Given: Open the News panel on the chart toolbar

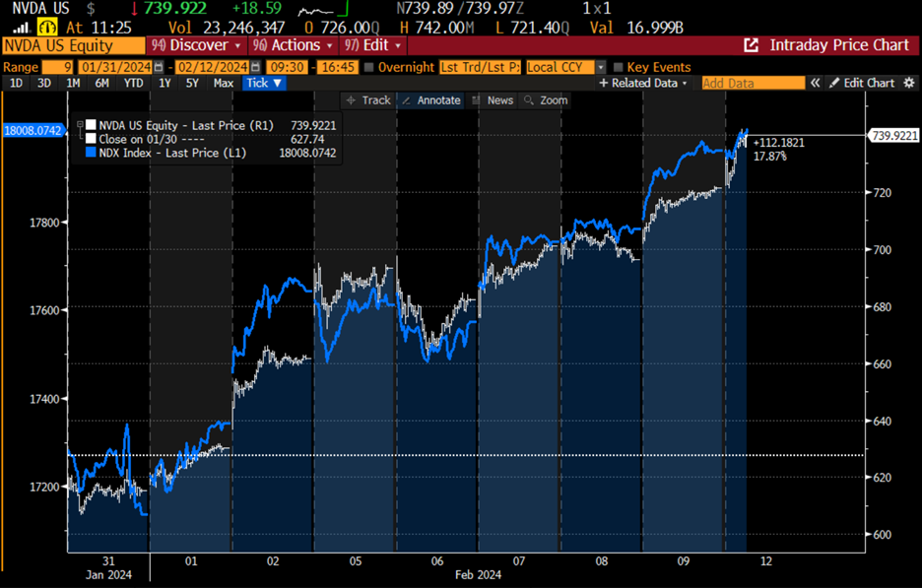Looking at the screenshot, I should tap(494, 99).
